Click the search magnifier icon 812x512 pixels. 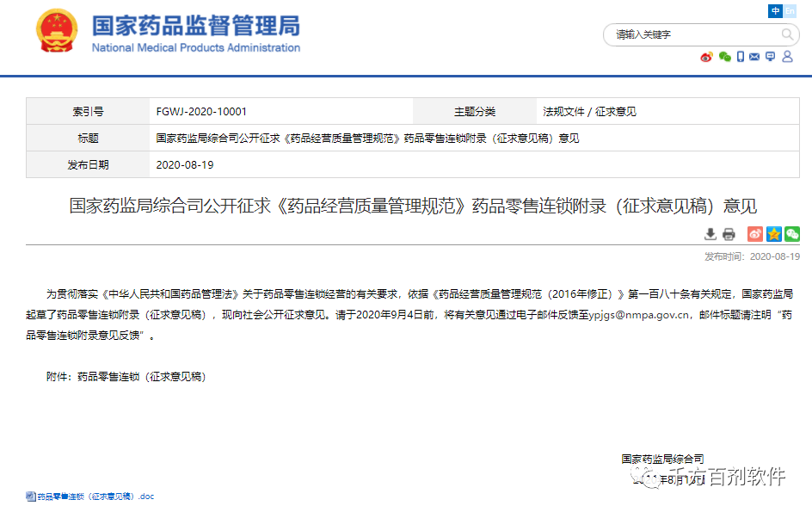[x=787, y=34]
